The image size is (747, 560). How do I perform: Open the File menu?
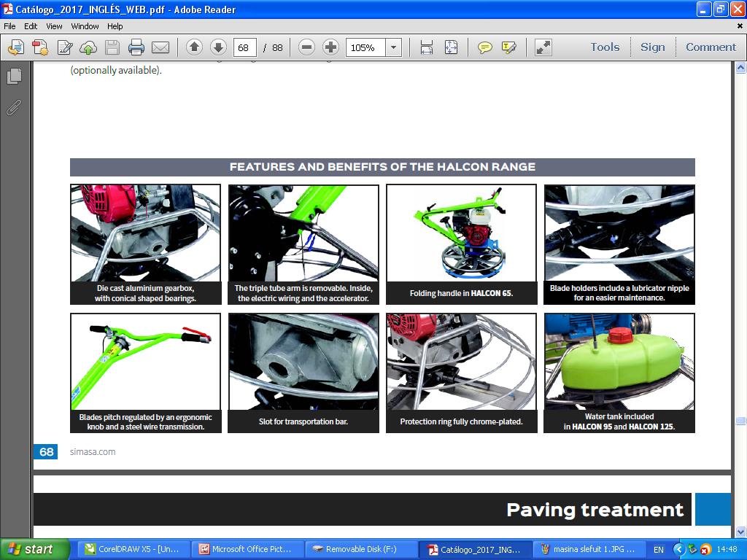[9, 26]
